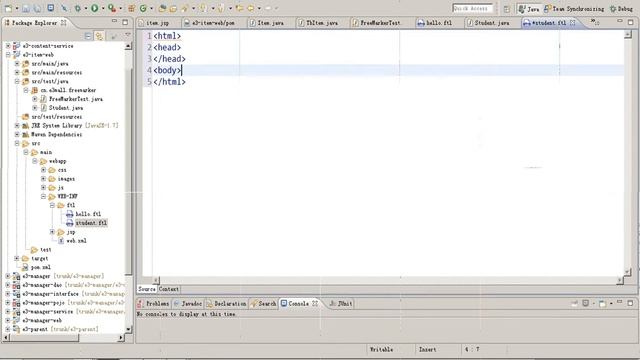Click the Back navigation arrow icon
The width and height of the screenshot is (640, 360).
pyautogui.click(x=250, y=8)
